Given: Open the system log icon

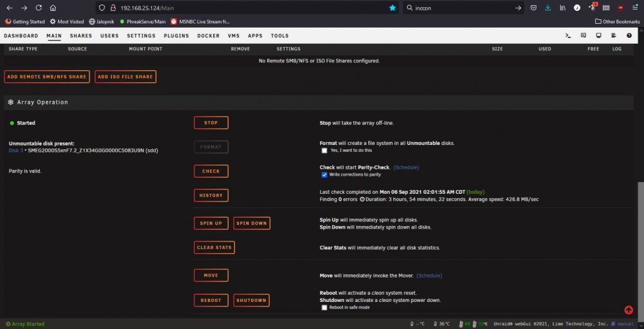Looking at the screenshot, I should pos(614,36).
